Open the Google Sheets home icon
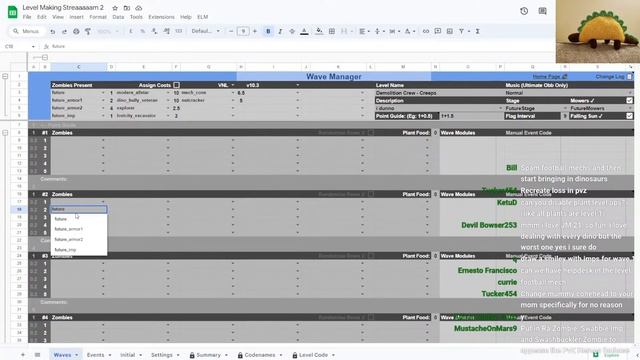This screenshot has width=640, height=360. click(x=13, y=12)
